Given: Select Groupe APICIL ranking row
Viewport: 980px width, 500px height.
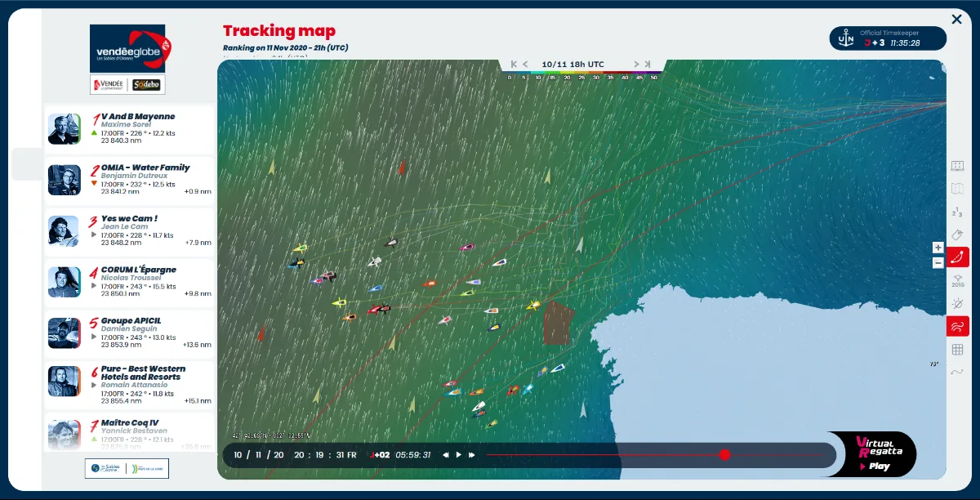Looking at the screenshot, I should click(129, 333).
